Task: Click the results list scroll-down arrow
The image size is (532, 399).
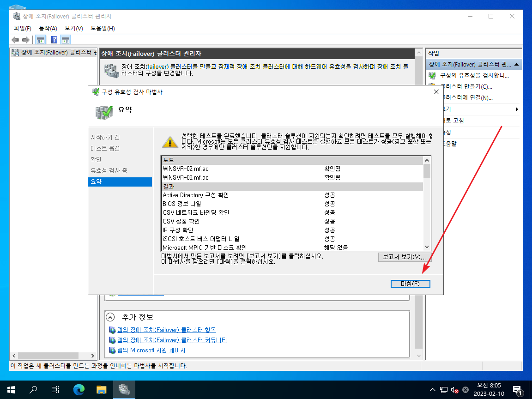Action: point(427,247)
